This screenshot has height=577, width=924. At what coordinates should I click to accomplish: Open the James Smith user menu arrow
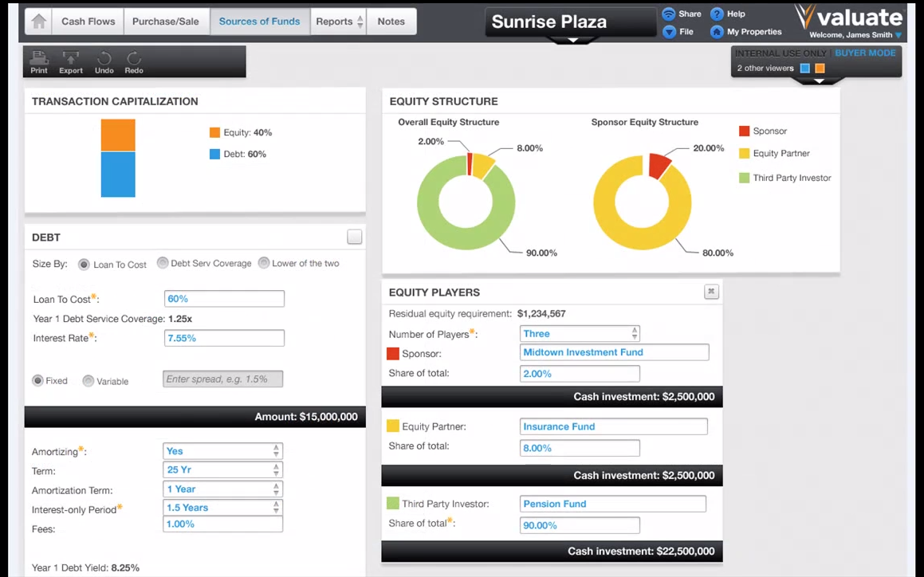click(x=898, y=35)
